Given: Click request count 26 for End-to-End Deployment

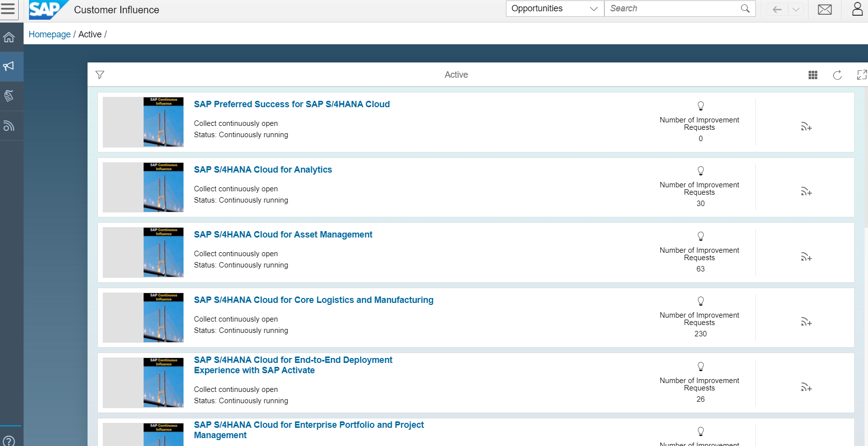Looking at the screenshot, I should pos(700,399).
